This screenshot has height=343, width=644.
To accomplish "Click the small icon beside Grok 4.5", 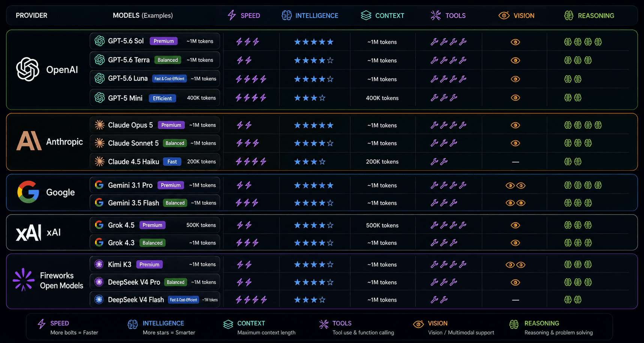I will (99, 225).
